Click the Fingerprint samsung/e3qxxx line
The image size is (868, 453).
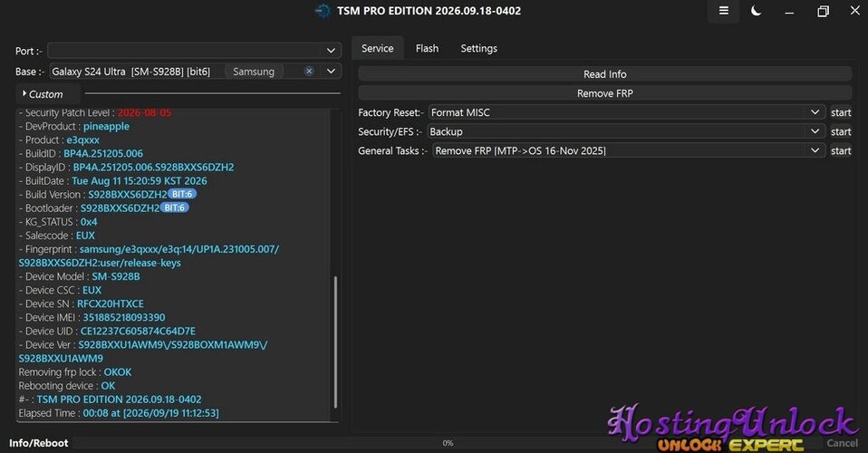tap(149, 255)
